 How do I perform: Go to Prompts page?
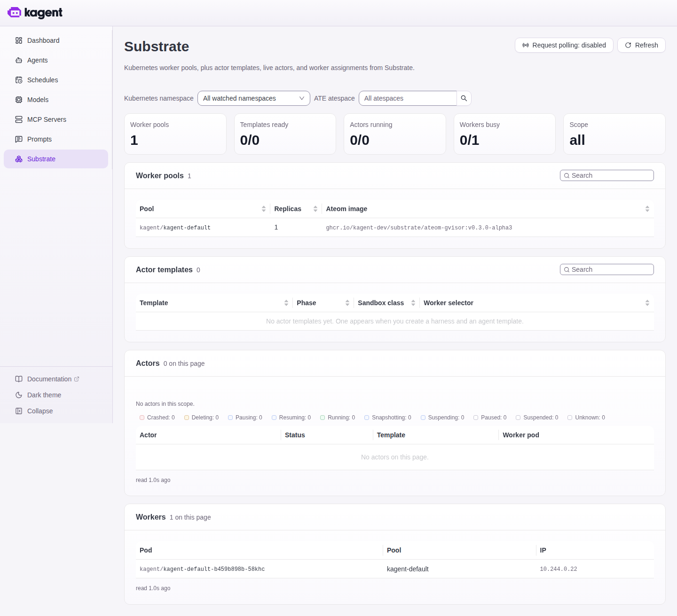pos(56,139)
